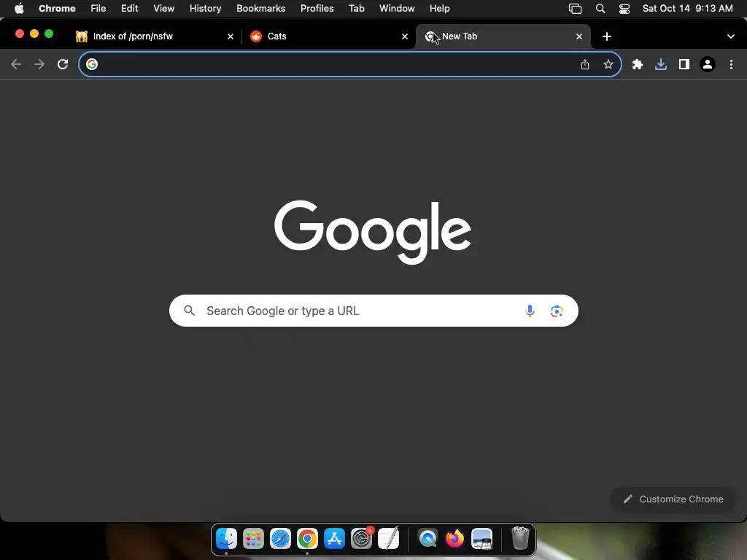Open the Tab menu
The width and height of the screenshot is (747, 560).
[356, 9]
